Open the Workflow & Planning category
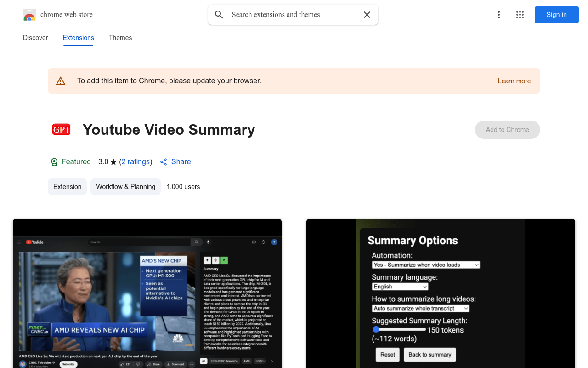This screenshot has height=368, width=588. pyautogui.click(x=125, y=187)
